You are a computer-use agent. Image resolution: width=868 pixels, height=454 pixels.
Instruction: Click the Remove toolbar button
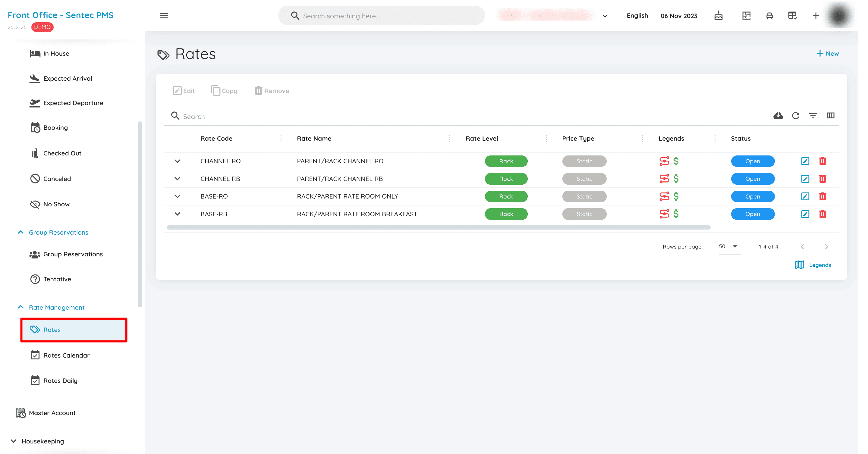(x=272, y=91)
